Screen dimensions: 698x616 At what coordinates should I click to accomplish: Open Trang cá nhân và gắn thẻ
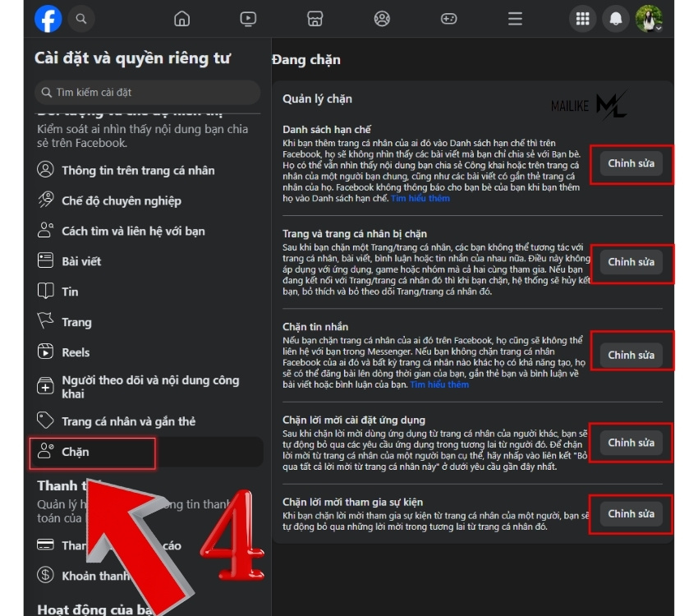pyautogui.click(x=128, y=421)
